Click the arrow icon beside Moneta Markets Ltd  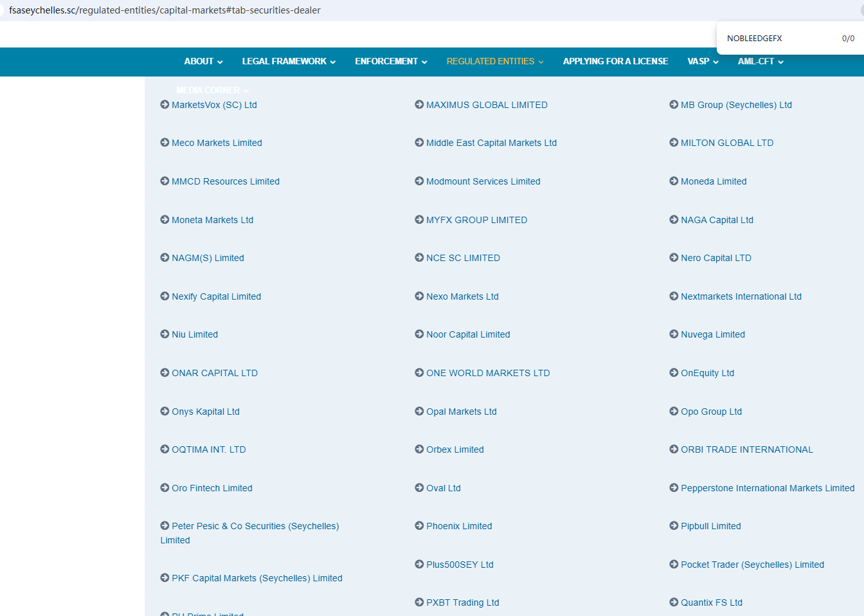165,219
